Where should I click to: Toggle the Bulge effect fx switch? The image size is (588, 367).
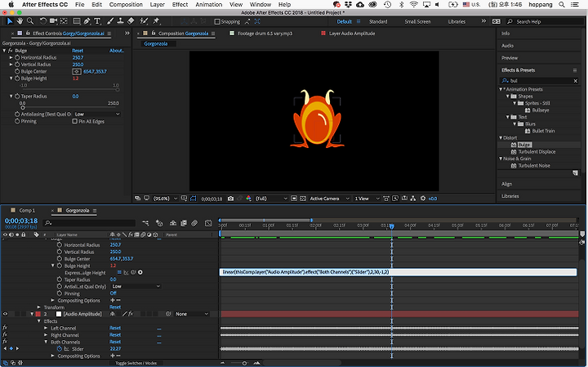click(x=11, y=51)
